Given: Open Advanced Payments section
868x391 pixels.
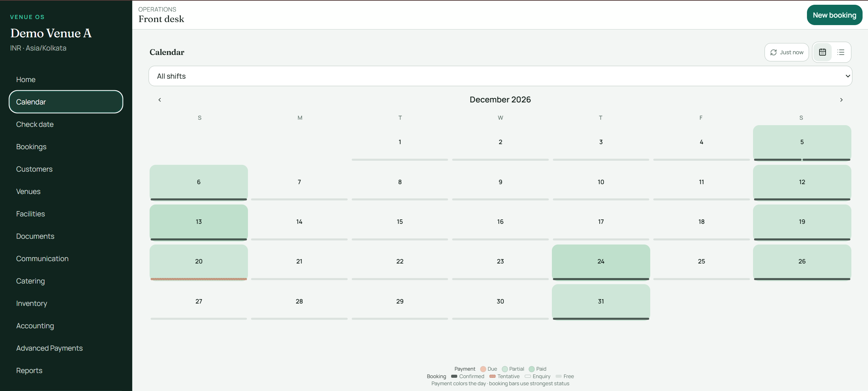Looking at the screenshot, I should pyautogui.click(x=66, y=348).
